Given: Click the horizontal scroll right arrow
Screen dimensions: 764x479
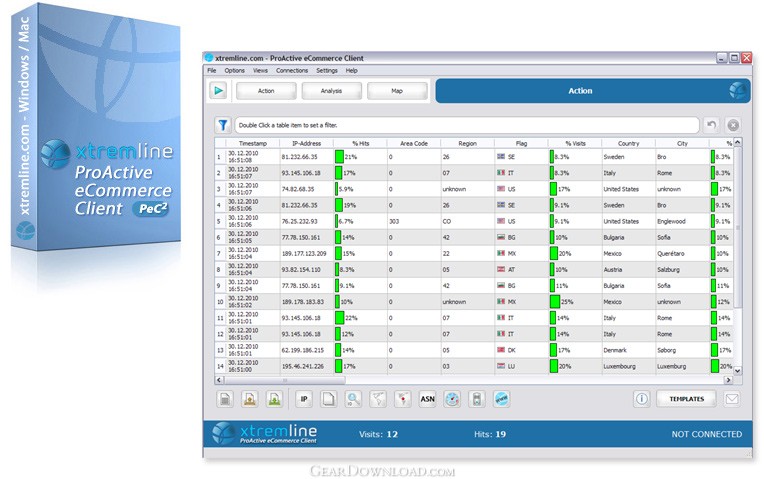Looking at the screenshot, I should pos(728,380).
